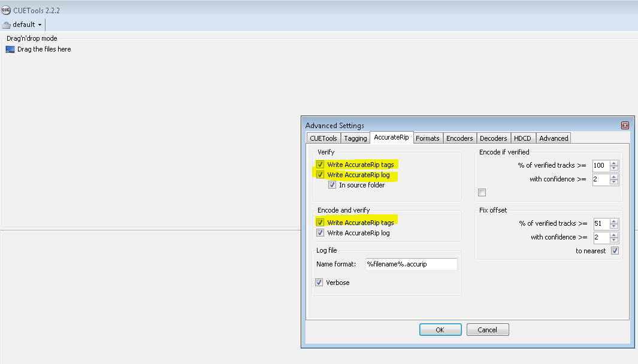Enable the unlabeled Encode if verified checkbox
The height and width of the screenshot is (364, 638).
(x=482, y=192)
